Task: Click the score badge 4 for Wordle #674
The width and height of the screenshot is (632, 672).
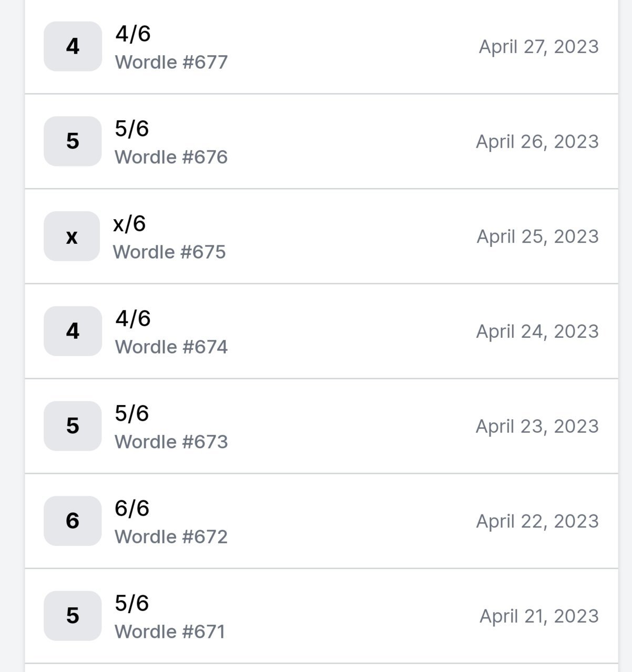Action: tap(73, 331)
